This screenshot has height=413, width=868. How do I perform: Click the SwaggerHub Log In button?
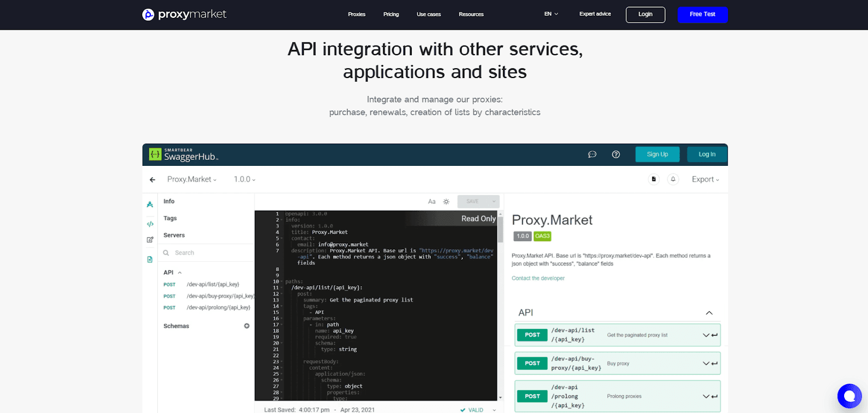(707, 154)
